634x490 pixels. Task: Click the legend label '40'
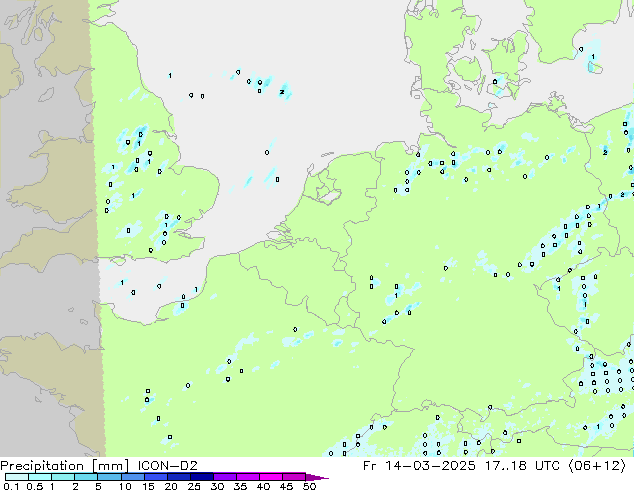[x=264, y=486]
